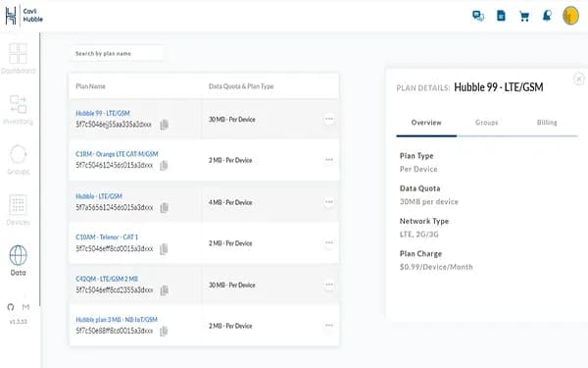Screen dimensions: 588x368
Task: Open more options for C10AM - Telenor row
Action: tap(329, 242)
